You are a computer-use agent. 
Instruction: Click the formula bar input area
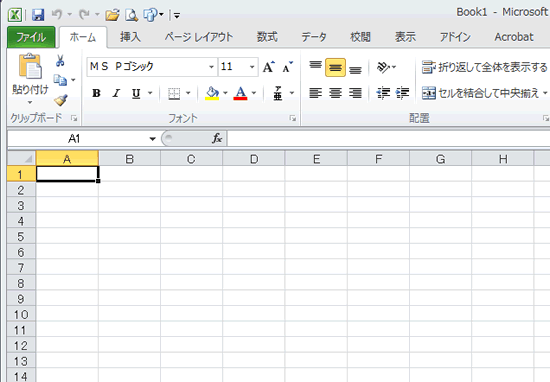(389, 139)
